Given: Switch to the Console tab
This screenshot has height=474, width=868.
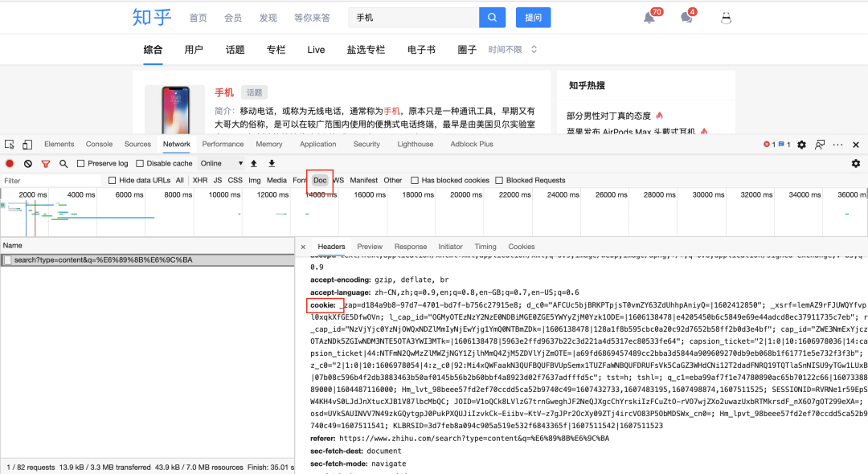Looking at the screenshot, I should pos(99,145).
